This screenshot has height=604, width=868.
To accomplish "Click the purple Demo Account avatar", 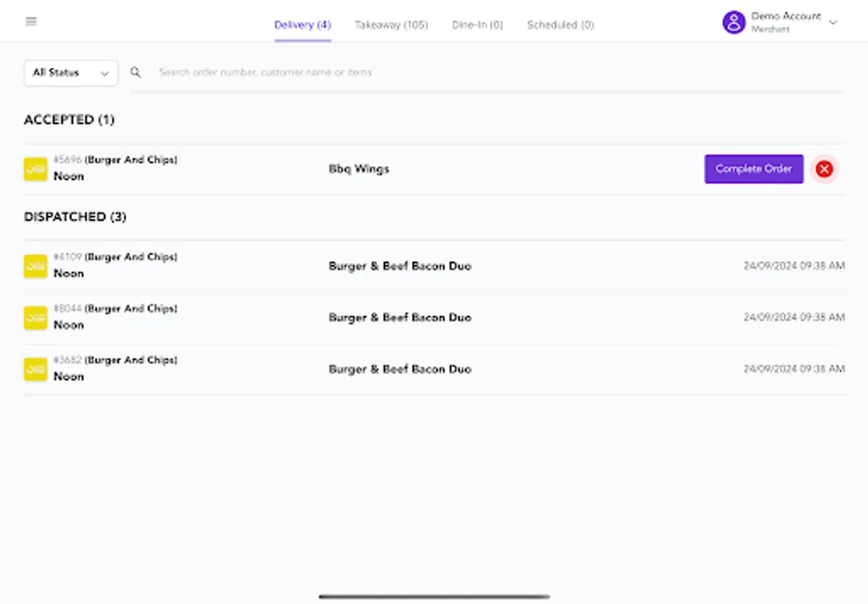I will click(x=733, y=22).
